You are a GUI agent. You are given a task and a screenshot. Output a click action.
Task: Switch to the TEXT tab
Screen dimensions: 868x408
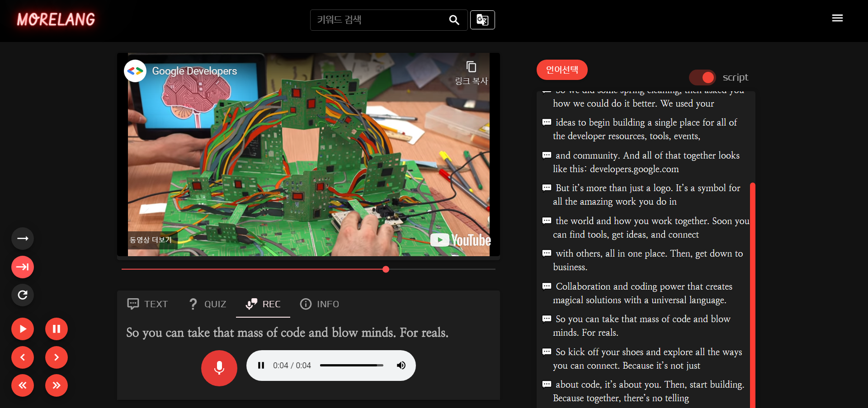coord(148,304)
